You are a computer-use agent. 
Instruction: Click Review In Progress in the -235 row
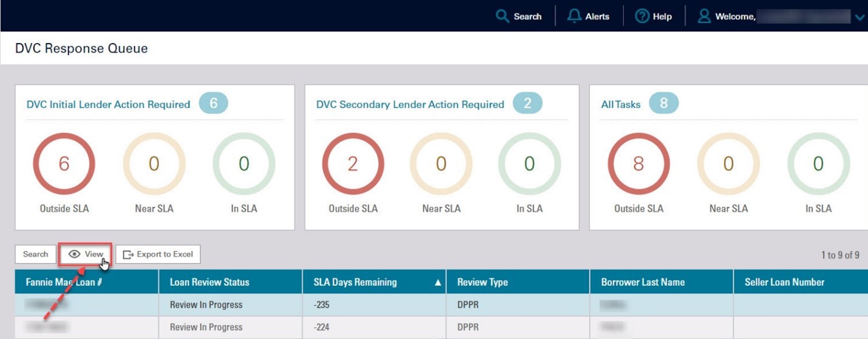(x=206, y=305)
